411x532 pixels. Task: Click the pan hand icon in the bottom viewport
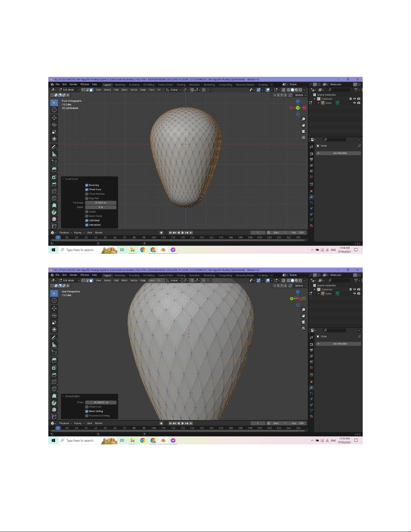tap(303, 316)
